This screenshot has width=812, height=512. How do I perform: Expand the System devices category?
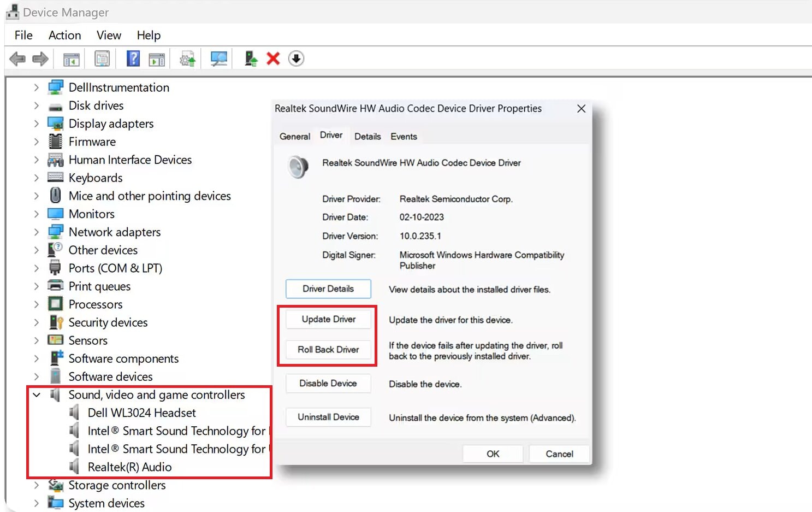click(36, 503)
